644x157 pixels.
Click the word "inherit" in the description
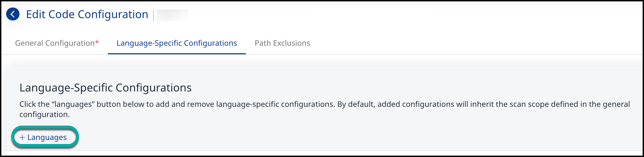tap(481, 104)
